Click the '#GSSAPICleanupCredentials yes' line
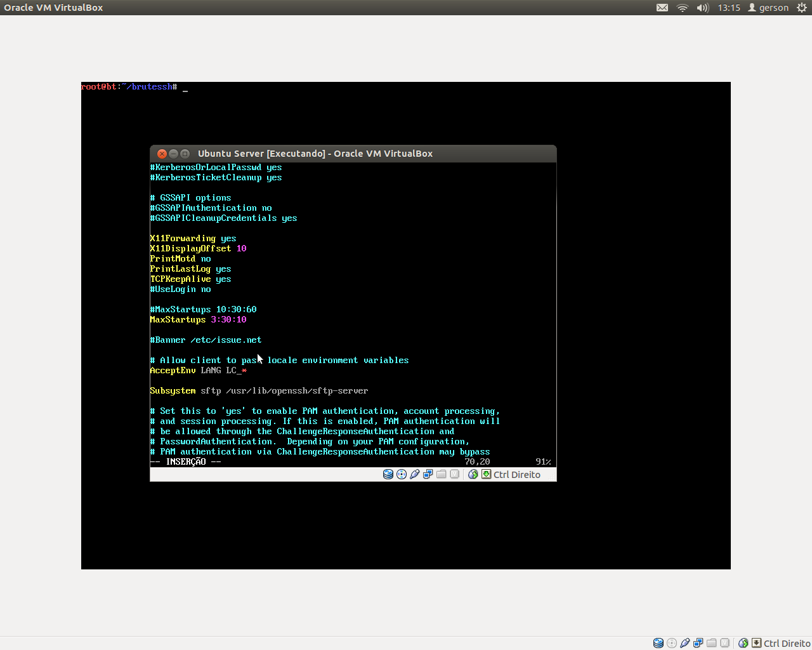The width and height of the screenshot is (812, 650). pyautogui.click(x=223, y=218)
